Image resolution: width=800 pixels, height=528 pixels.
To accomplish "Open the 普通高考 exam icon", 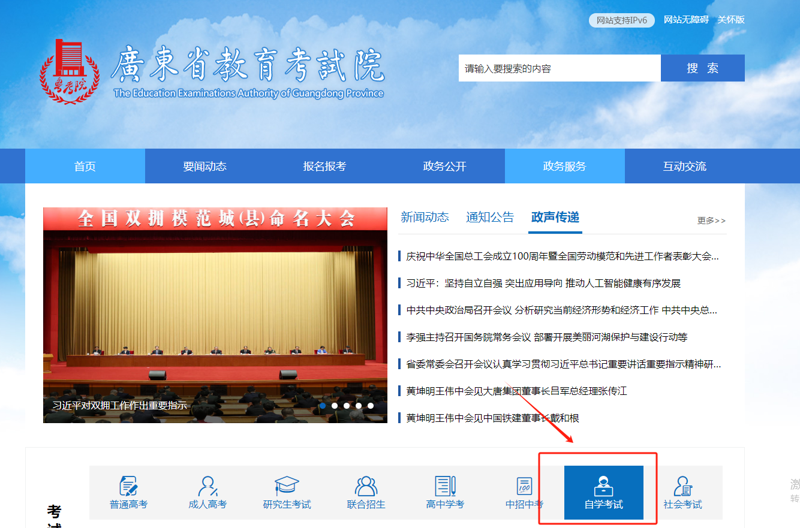I will click(x=128, y=492).
